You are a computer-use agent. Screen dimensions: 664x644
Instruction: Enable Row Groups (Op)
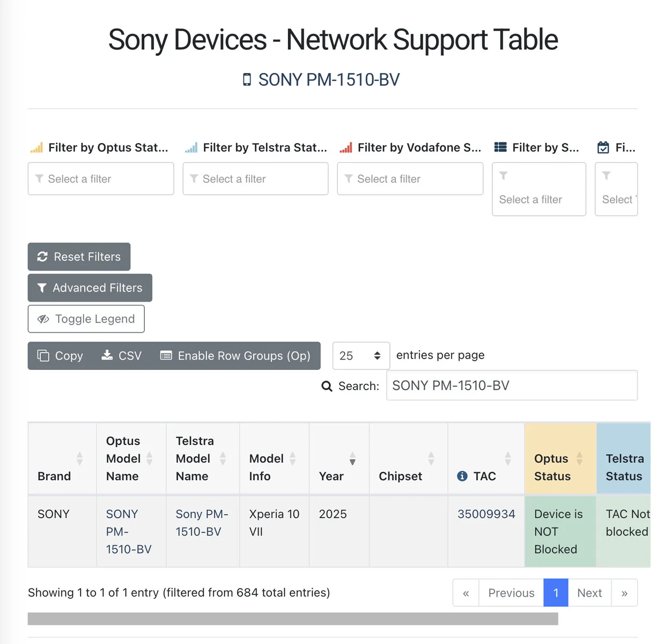pos(235,356)
